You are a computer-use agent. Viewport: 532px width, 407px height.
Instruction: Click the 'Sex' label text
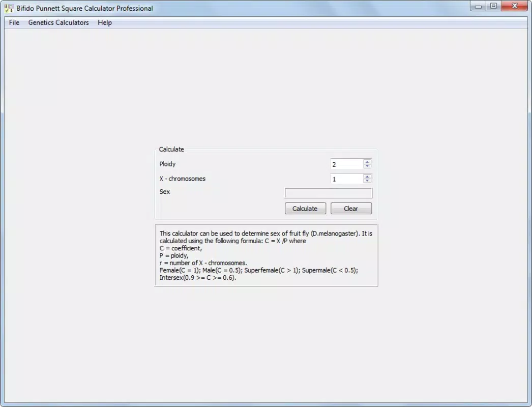pos(165,192)
